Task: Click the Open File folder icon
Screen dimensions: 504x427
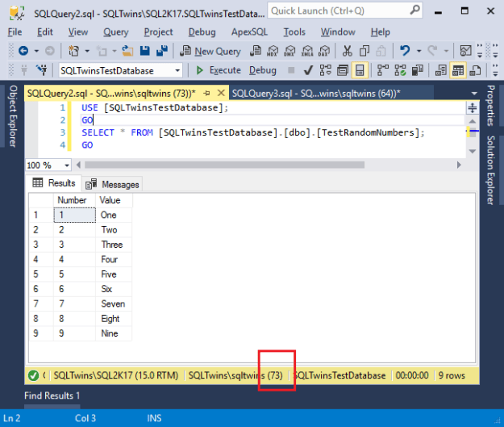Action: tap(127, 51)
